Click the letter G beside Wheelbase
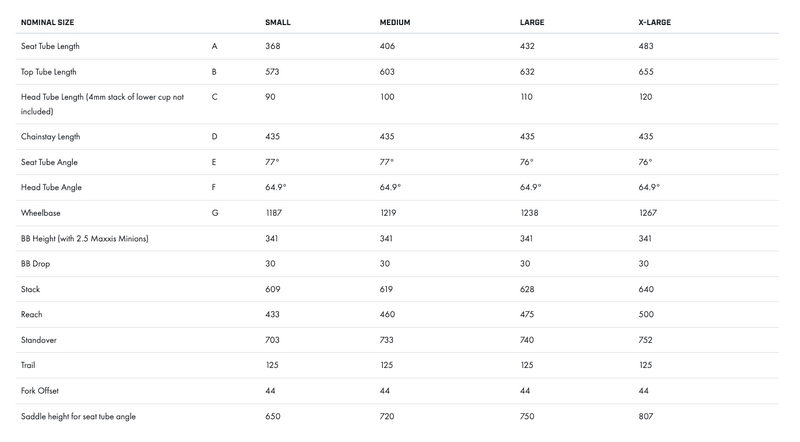The image size is (800, 442). point(215,213)
